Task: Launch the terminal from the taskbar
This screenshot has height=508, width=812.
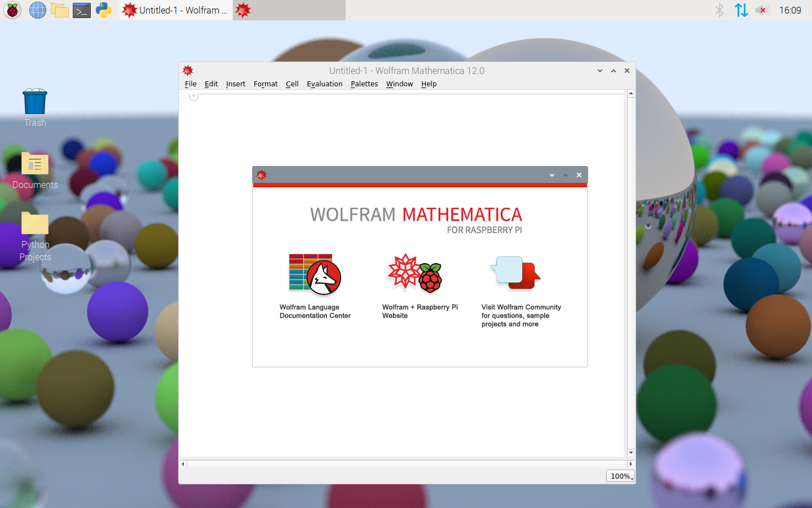Action: [x=82, y=10]
